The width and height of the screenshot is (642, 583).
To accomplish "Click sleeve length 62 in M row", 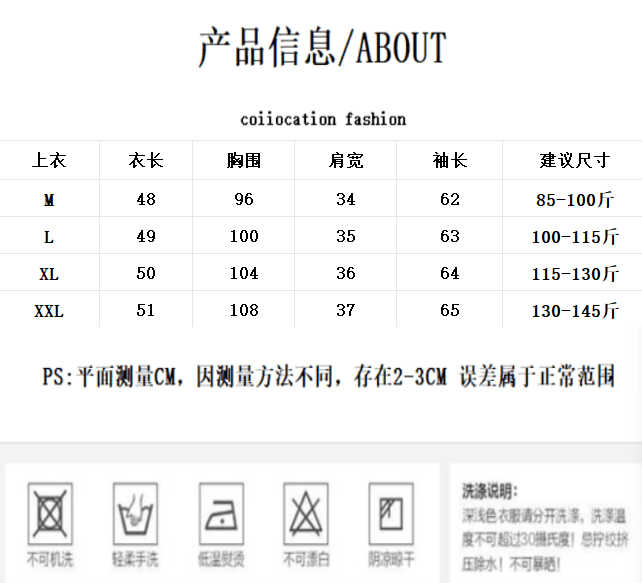I will tap(450, 199).
